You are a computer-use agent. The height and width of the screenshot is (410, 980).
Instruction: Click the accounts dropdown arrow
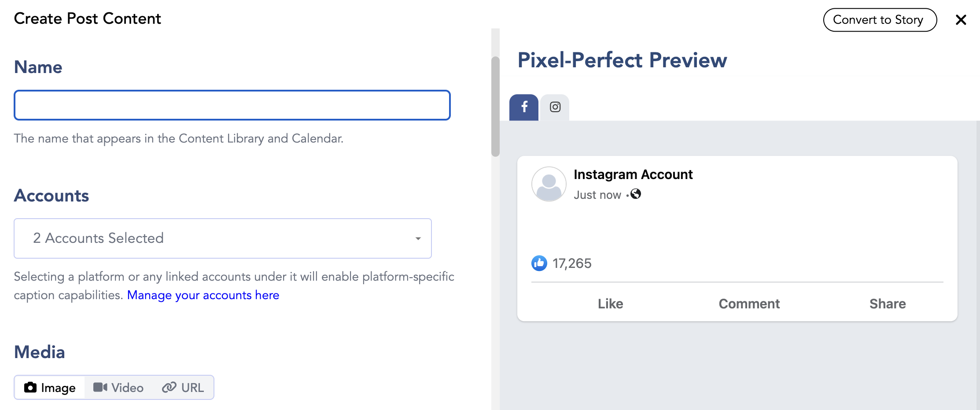418,238
